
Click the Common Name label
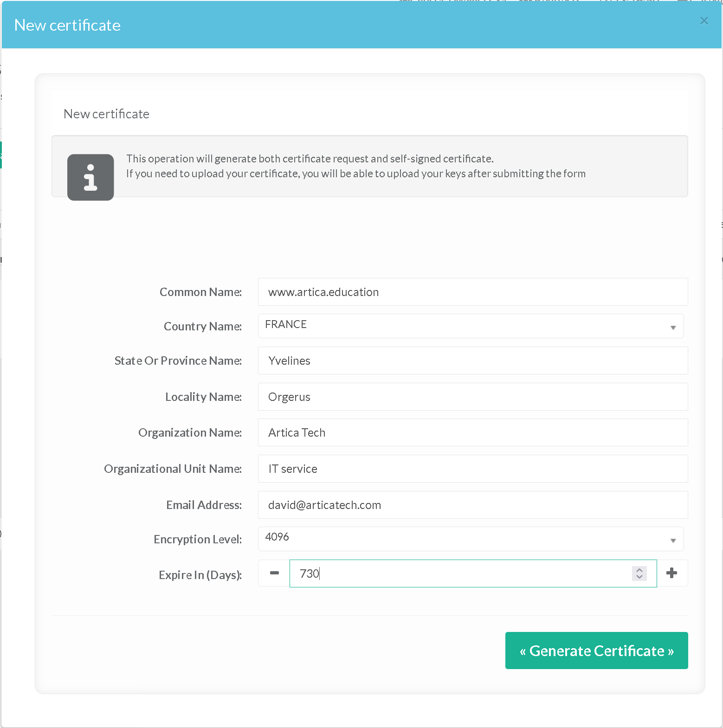(200, 292)
